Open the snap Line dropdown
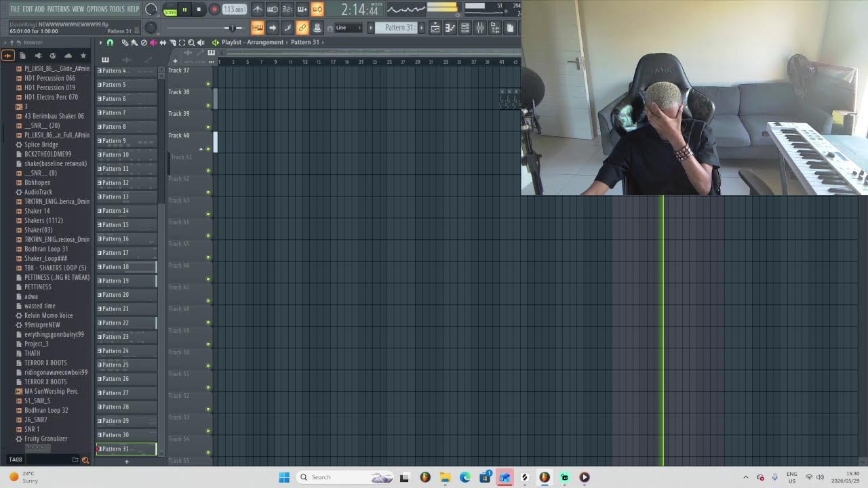This screenshot has width=868, height=488. [x=349, y=28]
